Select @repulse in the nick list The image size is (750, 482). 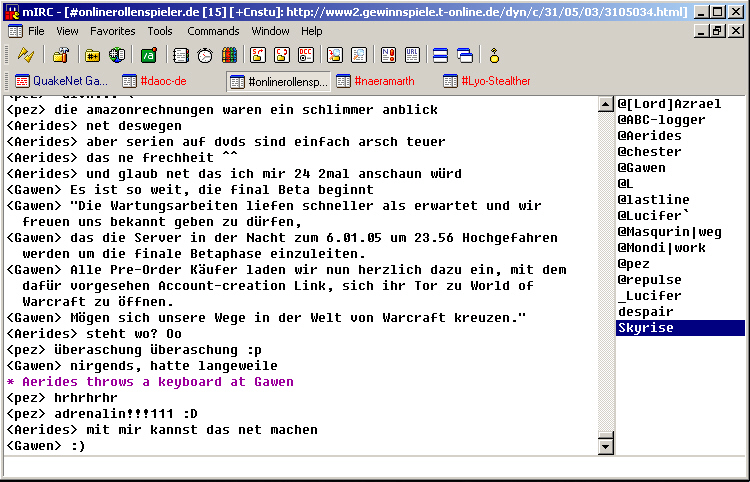(680, 280)
